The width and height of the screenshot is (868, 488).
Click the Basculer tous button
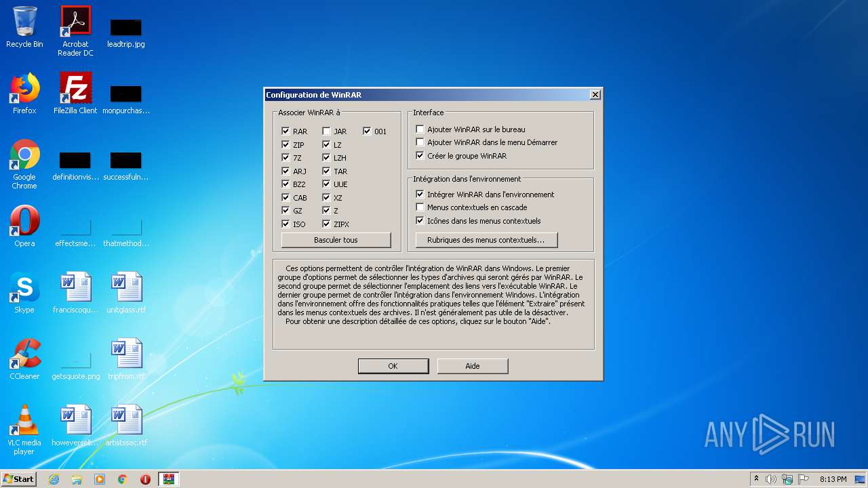tap(336, 240)
